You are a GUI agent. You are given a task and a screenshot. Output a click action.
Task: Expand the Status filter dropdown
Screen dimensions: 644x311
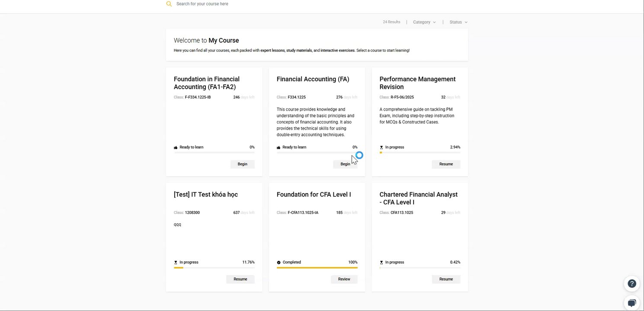point(458,22)
